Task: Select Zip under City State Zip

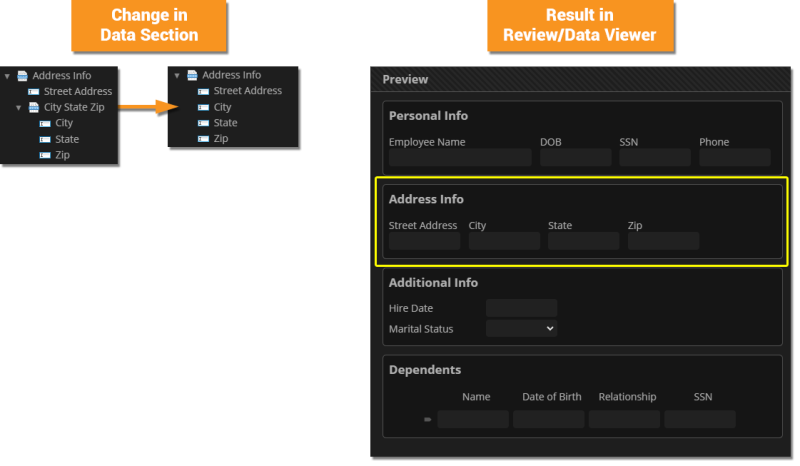Action: pos(62,155)
